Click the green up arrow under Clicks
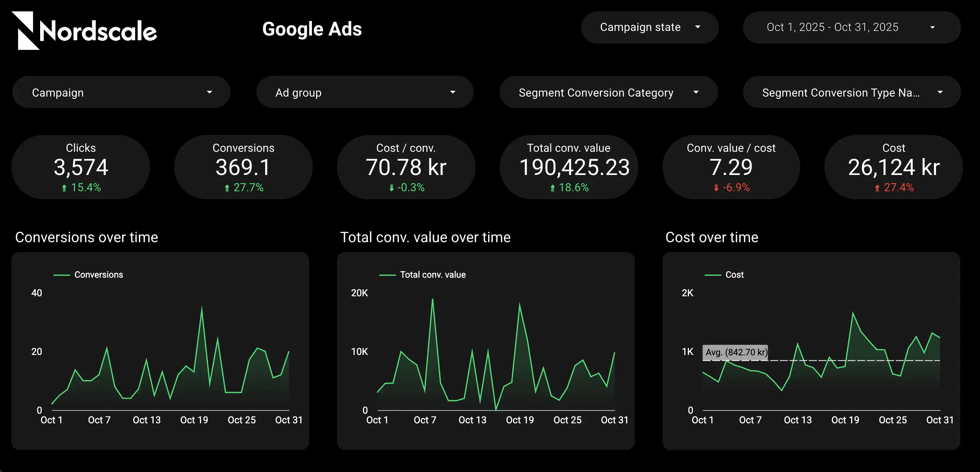 point(64,188)
